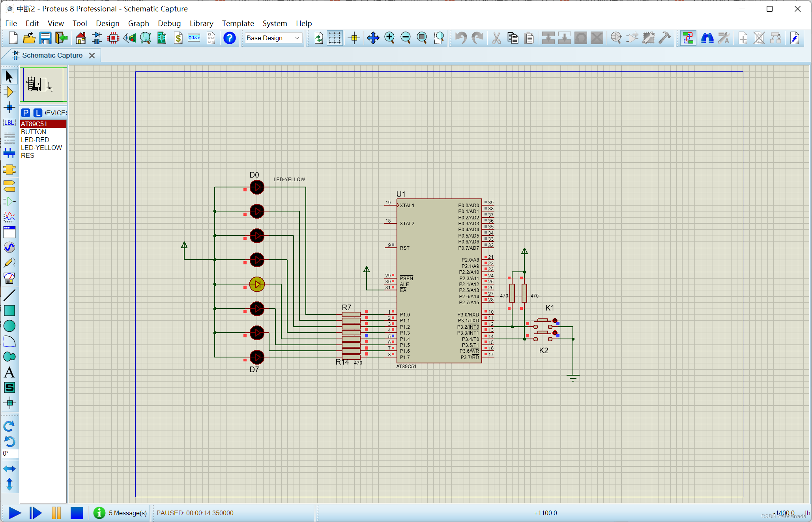Click the Center At Cursor pan icon

[373, 38]
